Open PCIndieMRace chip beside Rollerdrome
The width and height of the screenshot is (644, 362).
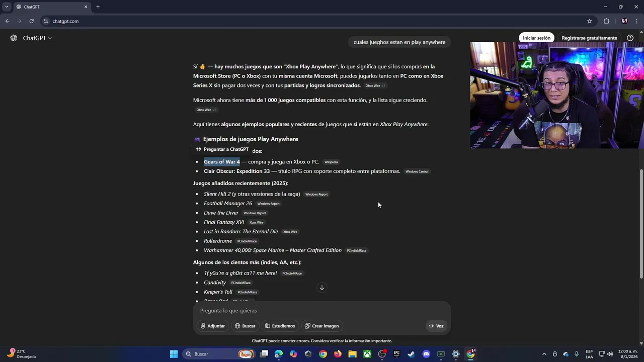tap(247, 241)
